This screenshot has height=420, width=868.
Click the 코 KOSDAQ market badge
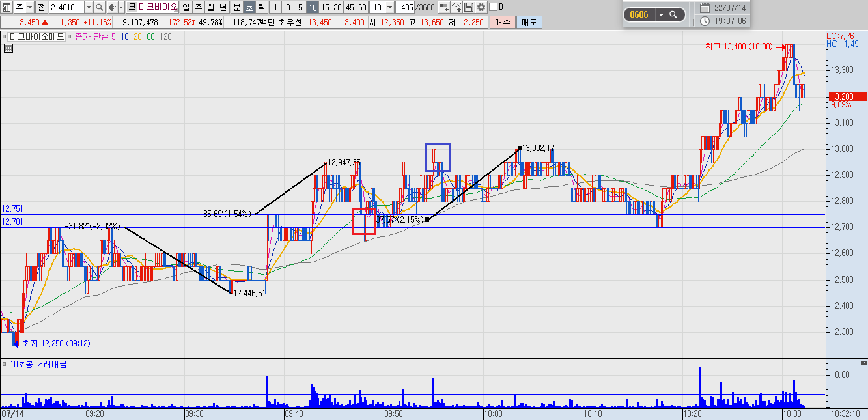[132, 7]
